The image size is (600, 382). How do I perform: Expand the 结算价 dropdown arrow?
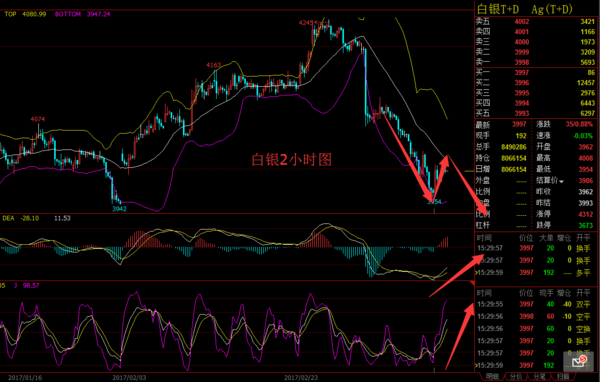coord(561,181)
